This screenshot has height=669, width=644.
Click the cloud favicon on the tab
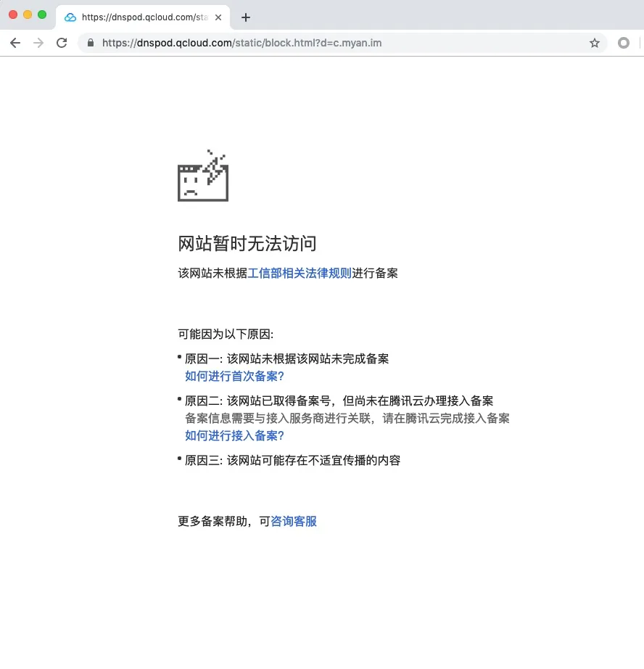coord(70,15)
